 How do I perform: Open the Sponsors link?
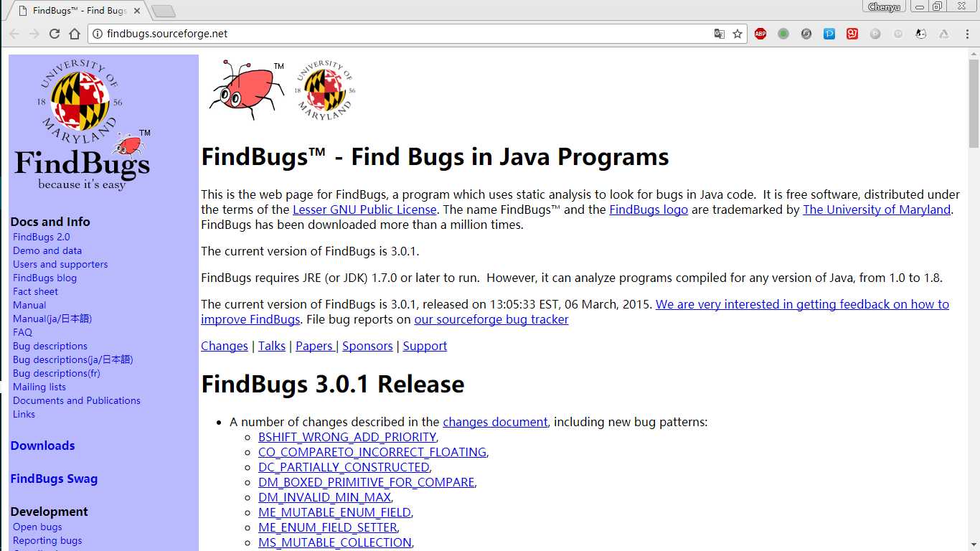[x=367, y=346]
